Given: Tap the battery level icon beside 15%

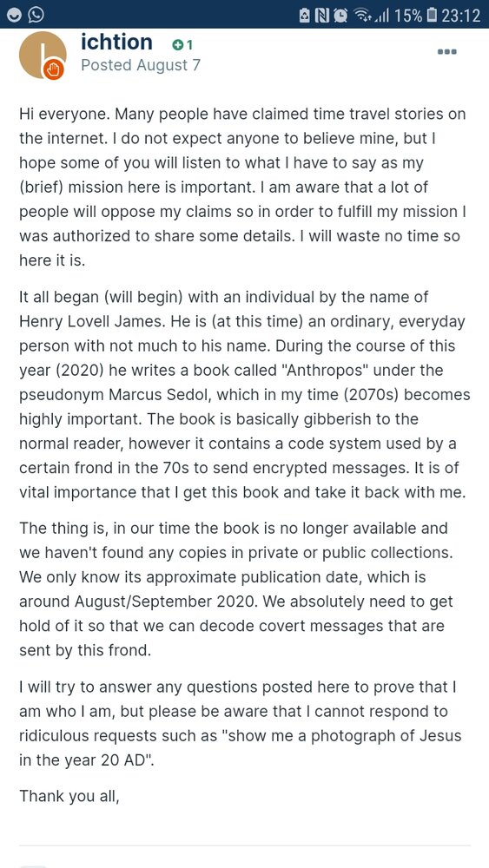Looking at the screenshot, I should 433,16.
